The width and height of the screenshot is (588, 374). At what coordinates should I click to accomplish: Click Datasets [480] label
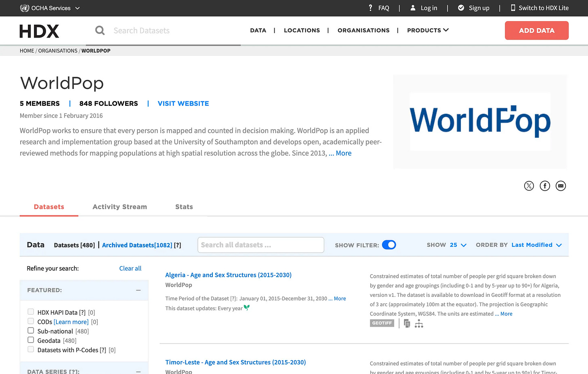(74, 245)
